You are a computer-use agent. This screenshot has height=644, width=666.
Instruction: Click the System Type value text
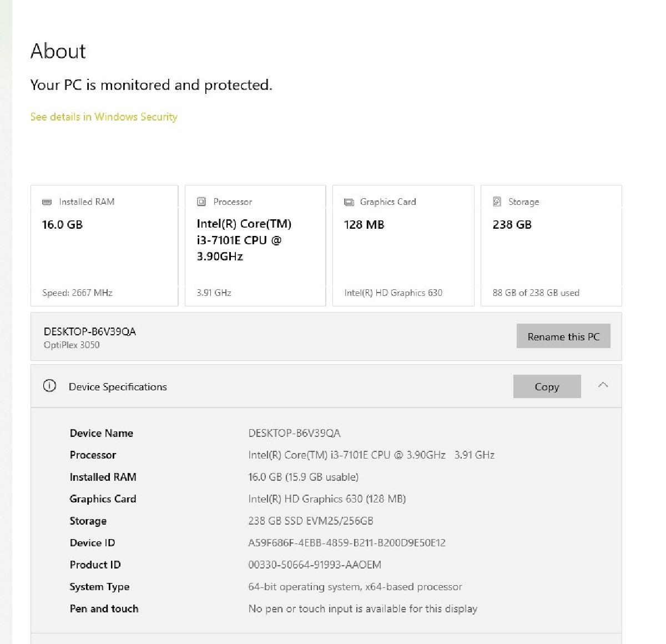(x=355, y=587)
